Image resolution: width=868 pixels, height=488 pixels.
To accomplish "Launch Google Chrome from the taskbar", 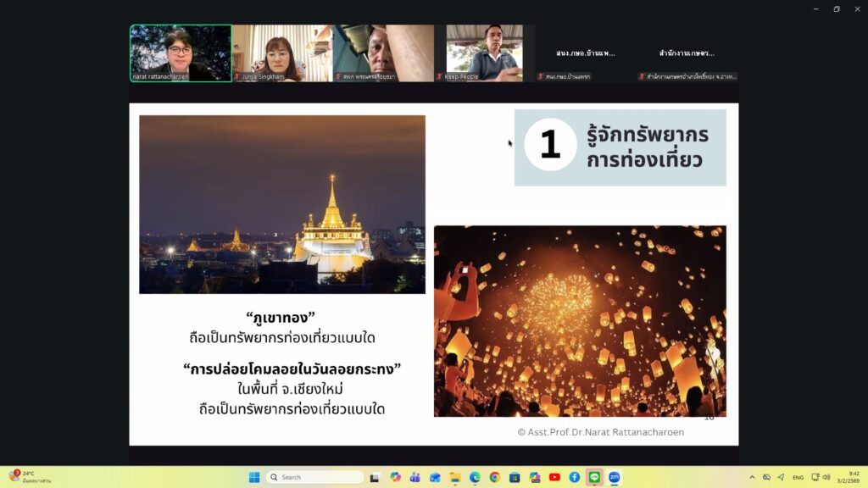I will (x=494, y=477).
